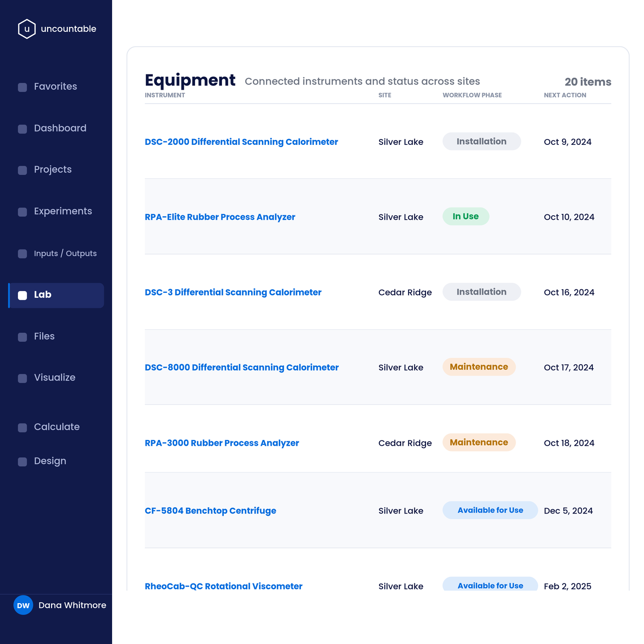Click Installation badge in DSC-3 row
Viewport: 644px width, 644px height.
click(x=482, y=292)
